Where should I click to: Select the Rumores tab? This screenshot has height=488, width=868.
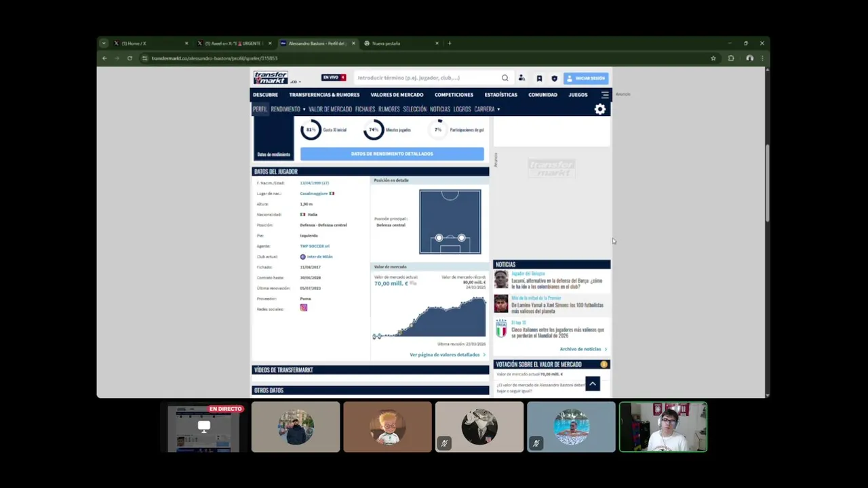(x=389, y=109)
